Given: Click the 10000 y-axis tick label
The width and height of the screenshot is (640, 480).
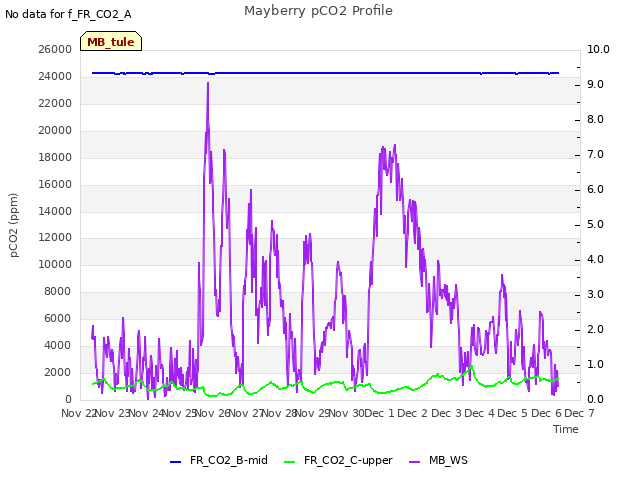Looking at the screenshot, I should tap(55, 264).
